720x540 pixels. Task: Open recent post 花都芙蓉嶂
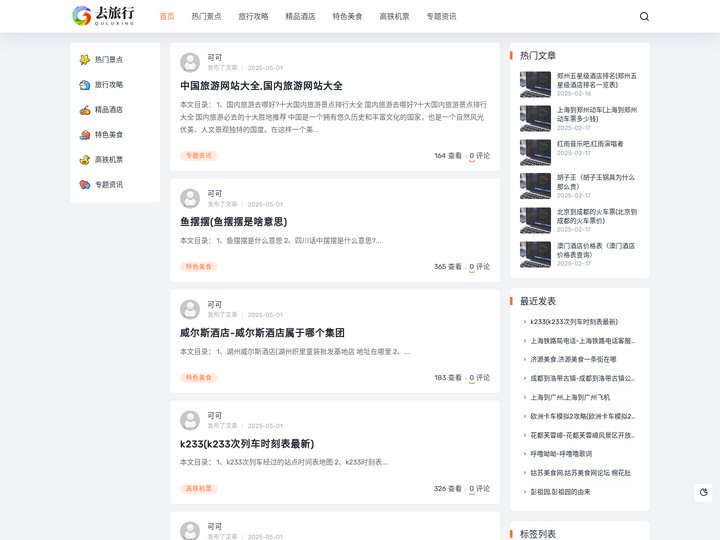pyautogui.click(x=583, y=435)
